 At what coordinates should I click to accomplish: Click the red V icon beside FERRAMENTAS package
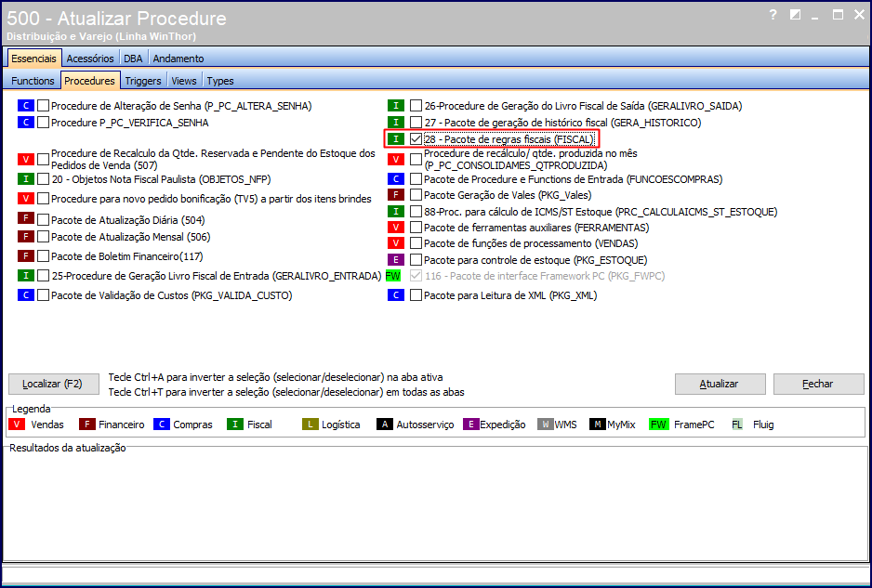pyautogui.click(x=396, y=228)
